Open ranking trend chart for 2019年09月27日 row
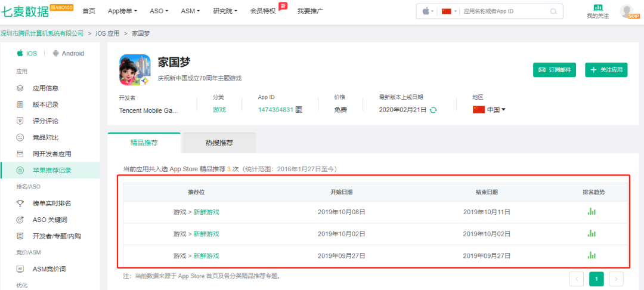 pos(592,255)
